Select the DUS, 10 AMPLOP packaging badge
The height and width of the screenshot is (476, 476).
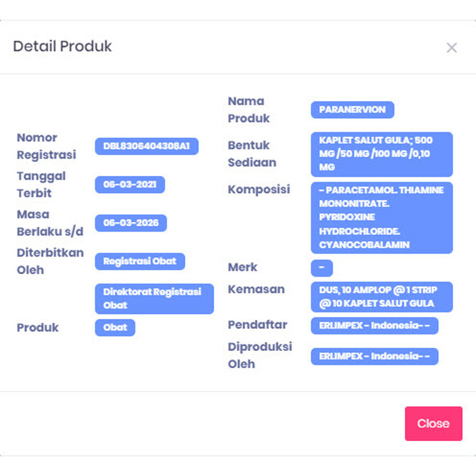381,296
